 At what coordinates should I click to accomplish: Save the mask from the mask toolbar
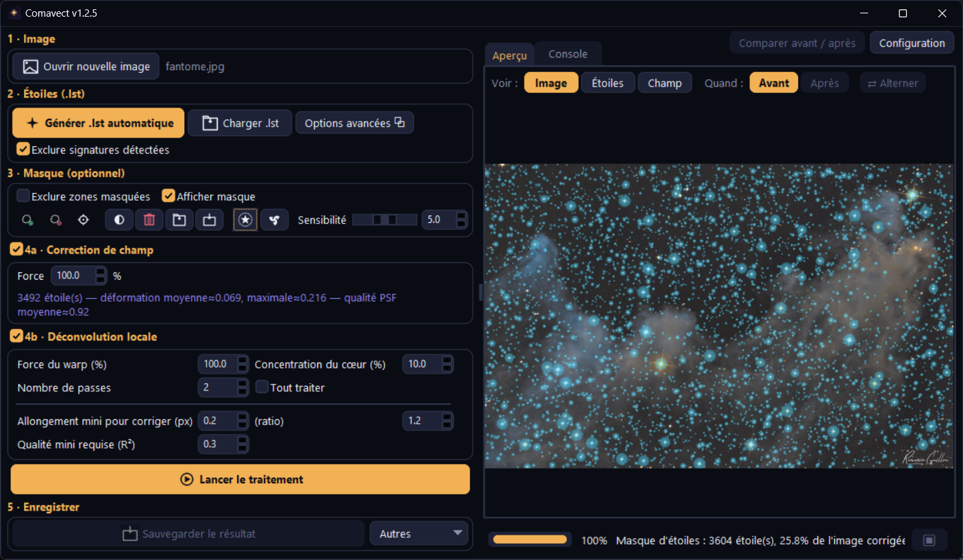coord(209,220)
